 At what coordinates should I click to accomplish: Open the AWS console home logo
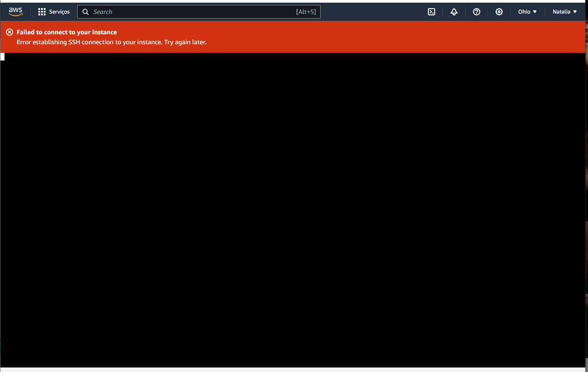[x=15, y=12]
